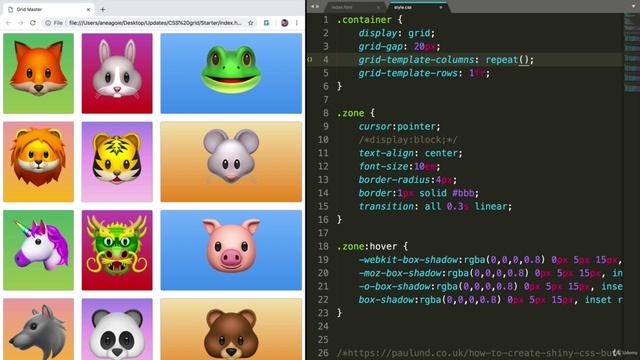Click the site info icon beside File
This screenshot has height=360, width=640.
48,23
